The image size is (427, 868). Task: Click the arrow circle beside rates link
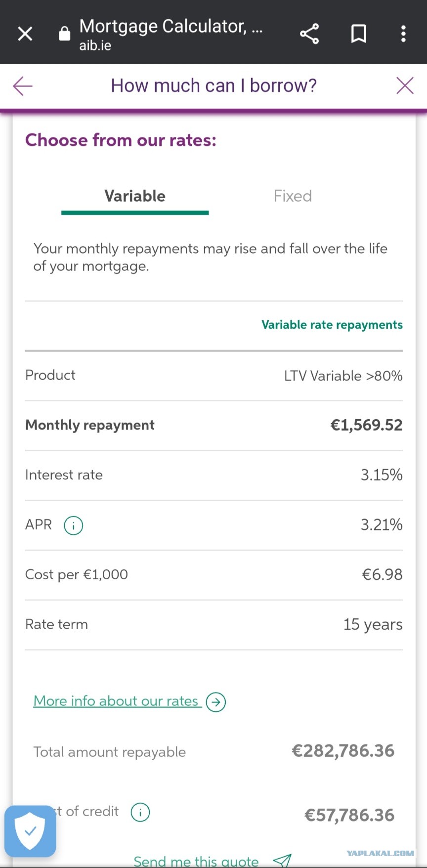pos(216,702)
